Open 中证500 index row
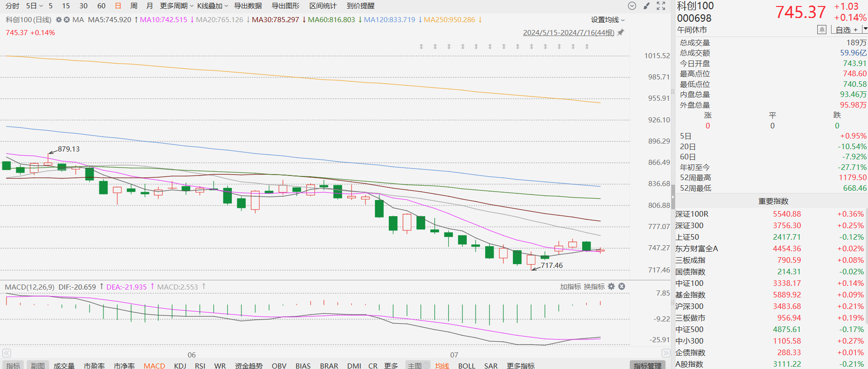Screen dimensions: 868x369 (770, 329)
